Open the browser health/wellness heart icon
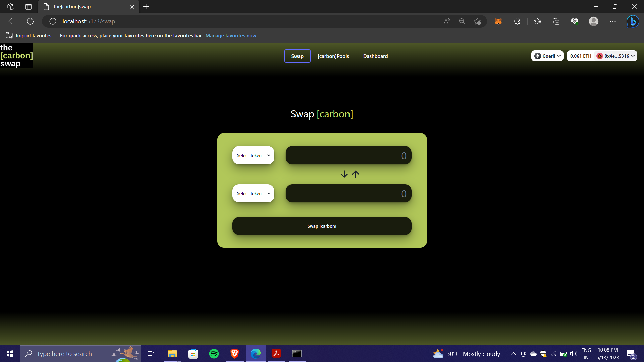Viewport: 644px width, 362px height. (x=575, y=21)
